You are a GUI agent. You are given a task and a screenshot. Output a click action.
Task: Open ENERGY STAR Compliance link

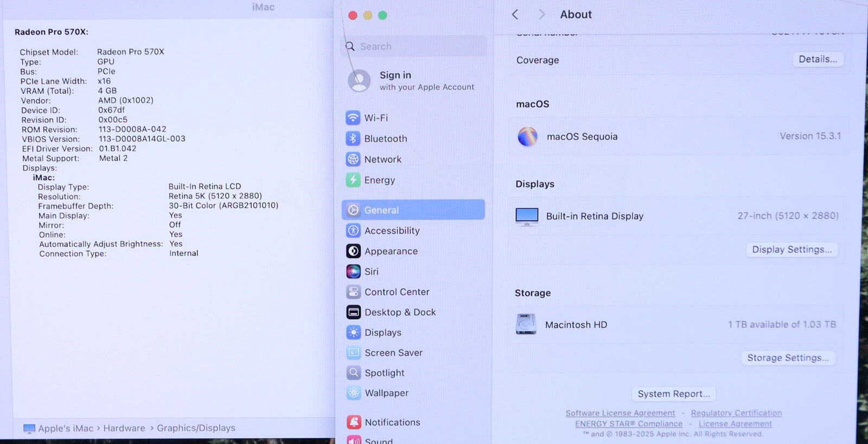[x=629, y=424]
